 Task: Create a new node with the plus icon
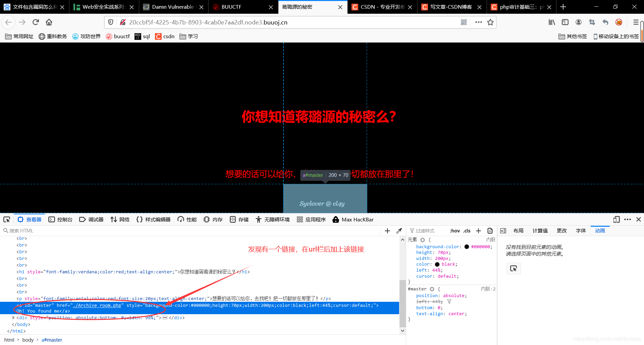coord(387,230)
